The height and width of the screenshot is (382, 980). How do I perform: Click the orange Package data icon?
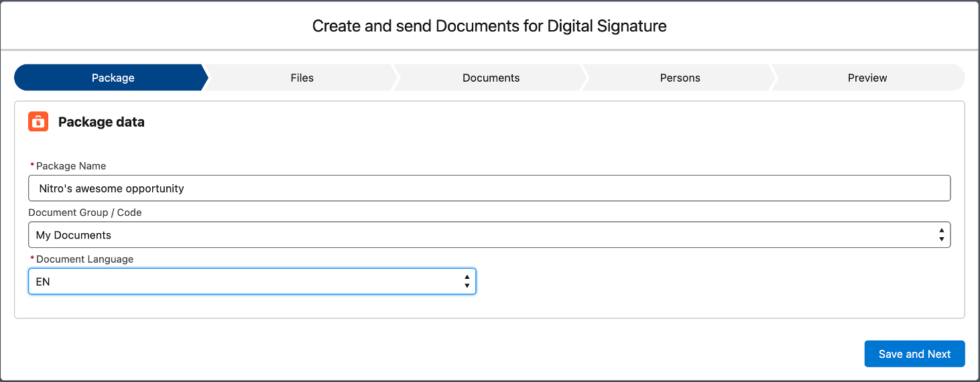pos(38,122)
